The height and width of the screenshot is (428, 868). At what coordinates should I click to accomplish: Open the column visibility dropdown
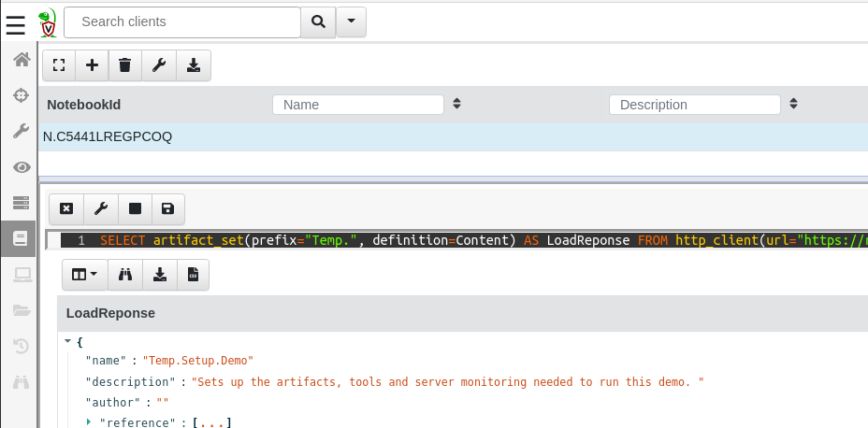[84, 275]
